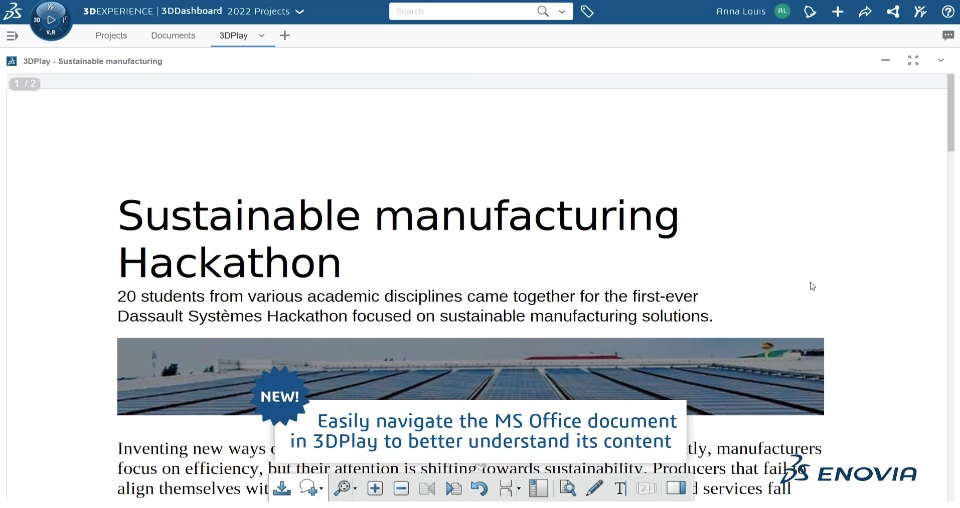Switch to the Projects tab
This screenshot has width=960, height=508.
[x=111, y=35]
